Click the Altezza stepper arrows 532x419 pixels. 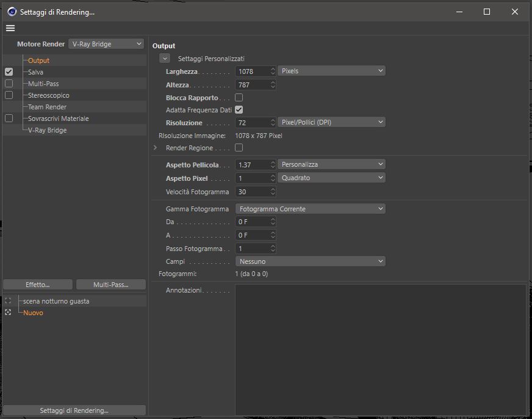pyautogui.click(x=273, y=85)
